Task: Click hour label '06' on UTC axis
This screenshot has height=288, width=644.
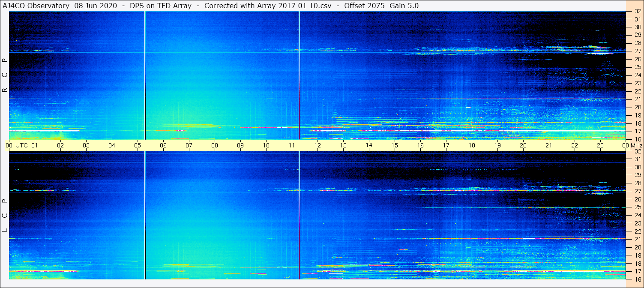Action: [x=163, y=145]
